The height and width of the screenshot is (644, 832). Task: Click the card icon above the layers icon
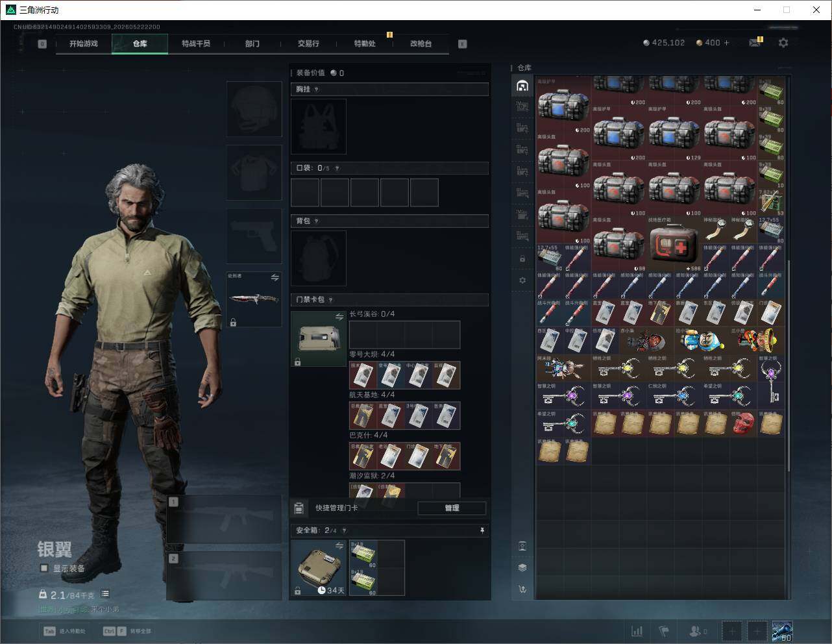pyautogui.click(x=522, y=546)
